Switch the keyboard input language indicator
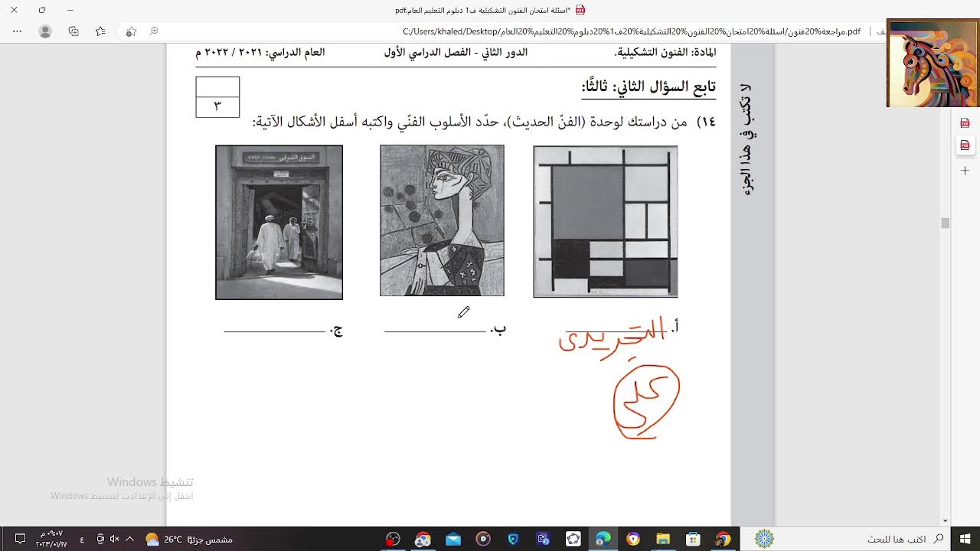Screen dimensions: 980x551 pos(82,539)
